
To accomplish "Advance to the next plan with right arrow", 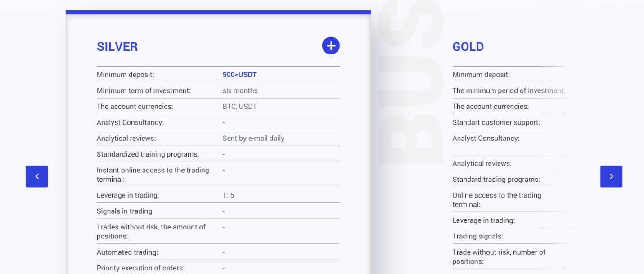I will pos(611,176).
